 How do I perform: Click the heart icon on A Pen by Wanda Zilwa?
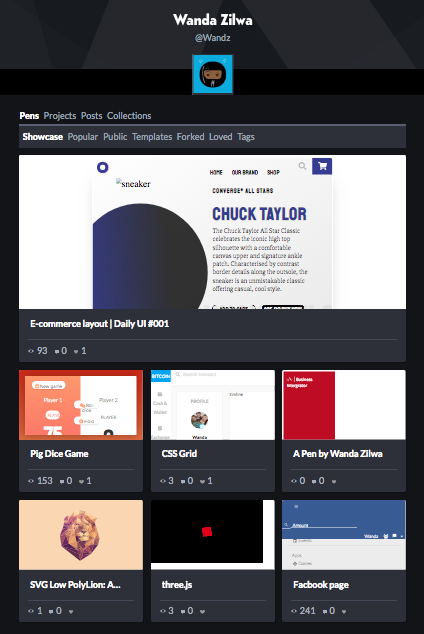click(334, 481)
